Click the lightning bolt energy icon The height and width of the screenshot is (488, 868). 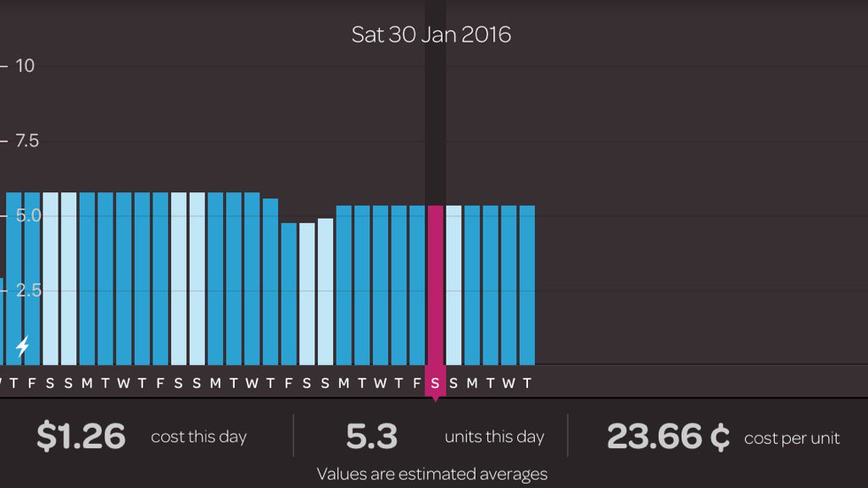23,346
